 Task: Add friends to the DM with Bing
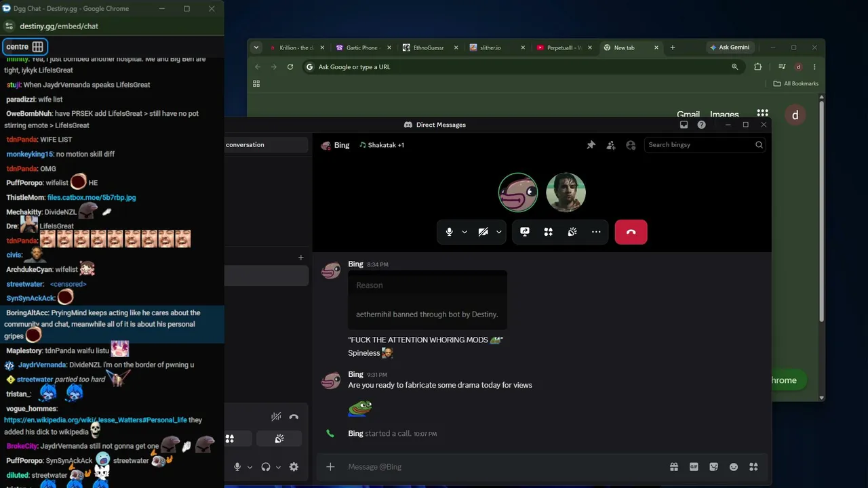coord(611,144)
